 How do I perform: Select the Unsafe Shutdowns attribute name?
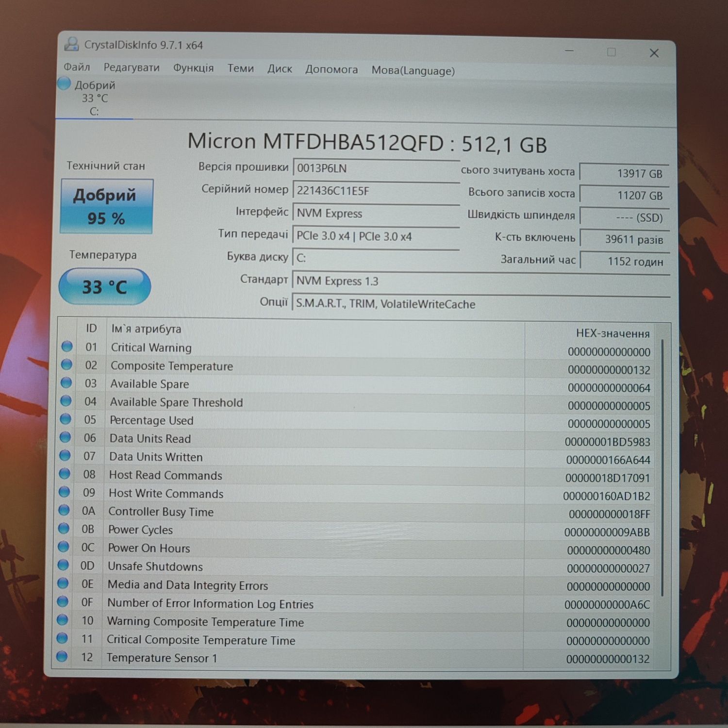155,566
